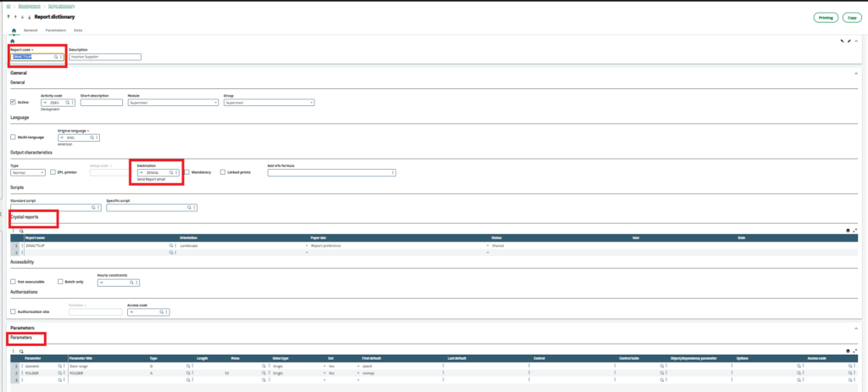Check Not executable option

click(x=14, y=282)
